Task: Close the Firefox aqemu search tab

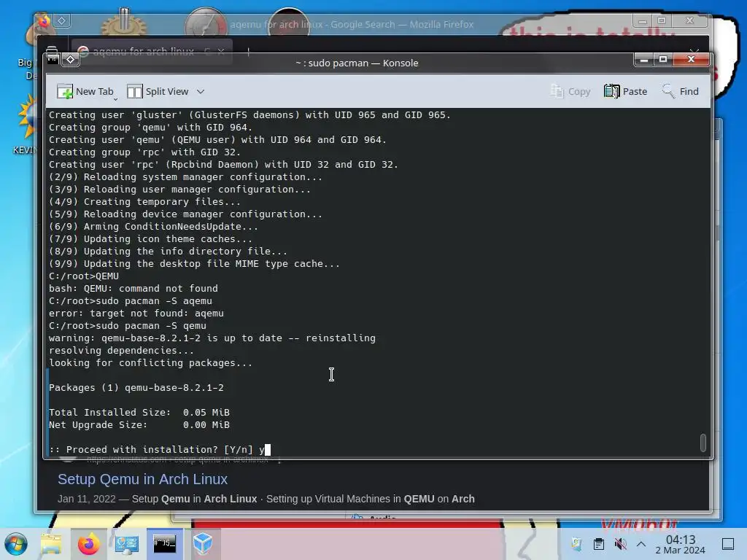Action: pos(221,52)
